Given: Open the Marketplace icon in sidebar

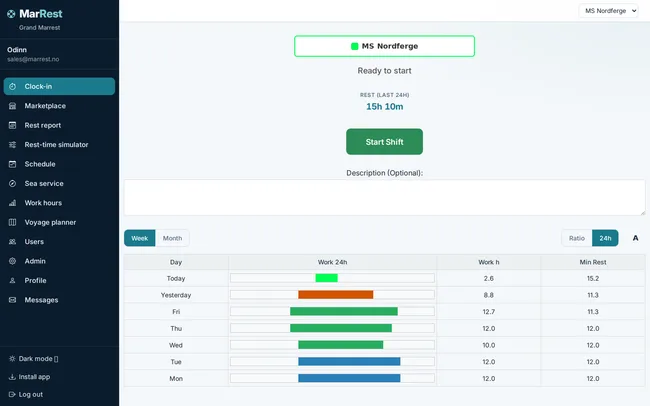Looking at the screenshot, I should tap(12, 106).
